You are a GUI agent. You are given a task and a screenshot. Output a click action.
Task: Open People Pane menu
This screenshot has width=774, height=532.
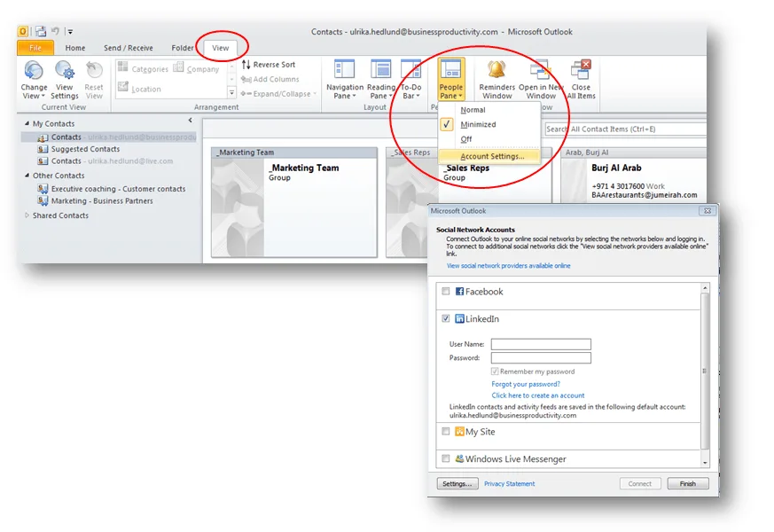(x=451, y=80)
